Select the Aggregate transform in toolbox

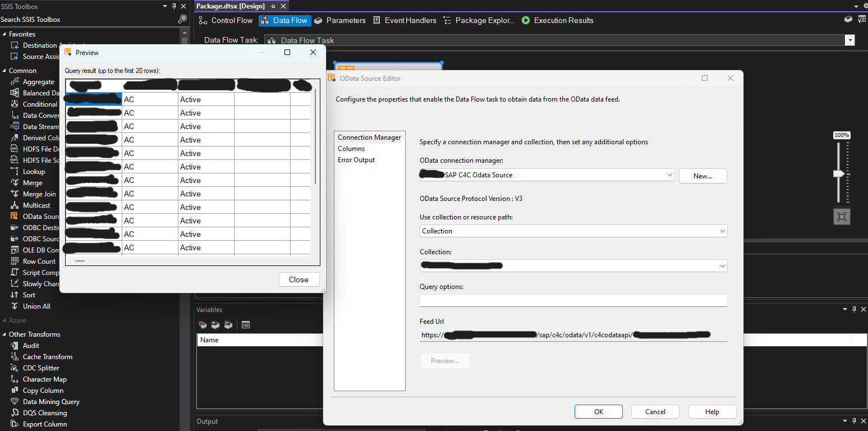coord(38,82)
